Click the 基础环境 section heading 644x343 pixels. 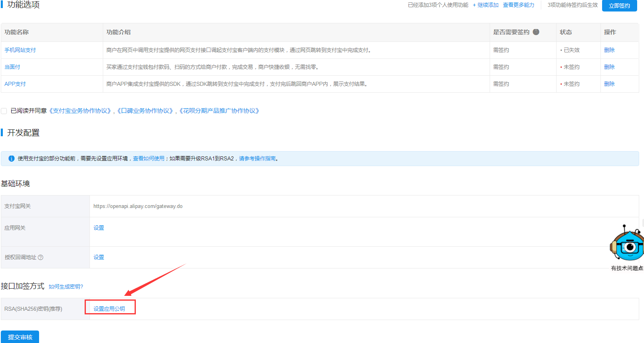(x=15, y=184)
